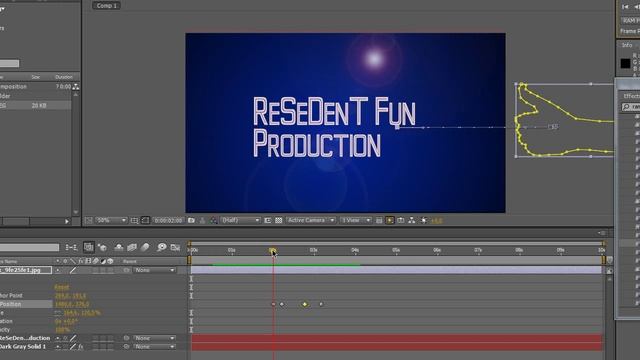
Task: Open Parent dropdown for the jpg layer
Action: coord(154,270)
